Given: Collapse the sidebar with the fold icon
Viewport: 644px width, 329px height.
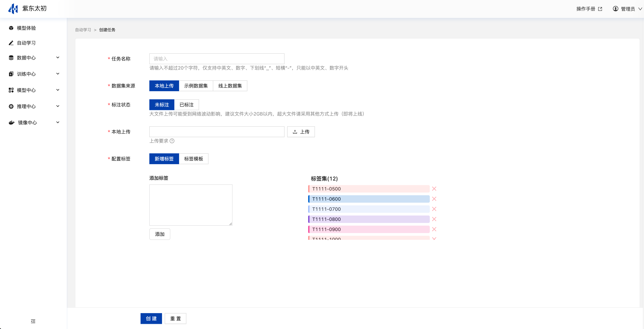Looking at the screenshot, I should (33, 321).
